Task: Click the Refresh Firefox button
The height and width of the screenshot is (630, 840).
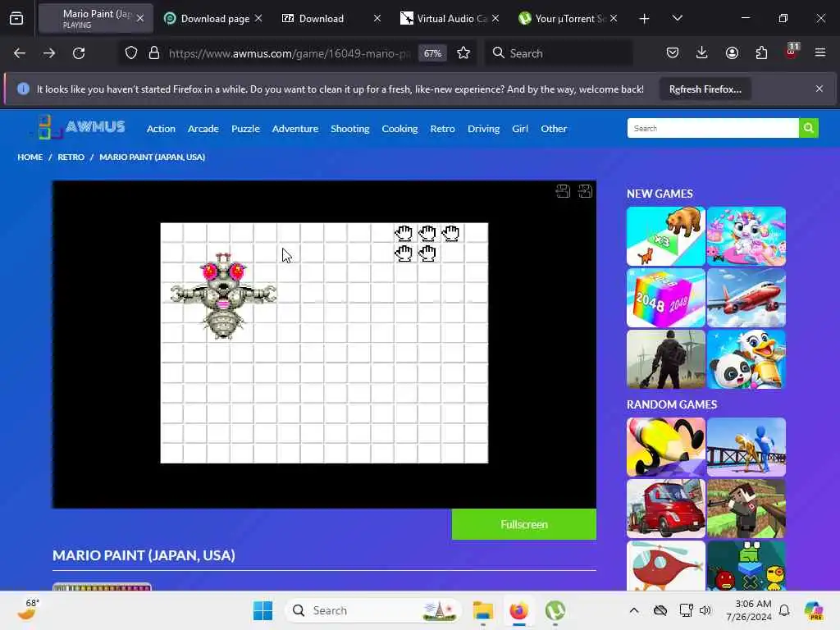Action: [705, 89]
